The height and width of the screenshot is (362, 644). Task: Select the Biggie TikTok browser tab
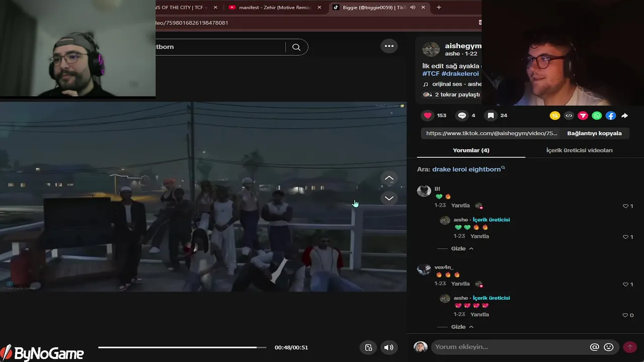click(374, 8)
